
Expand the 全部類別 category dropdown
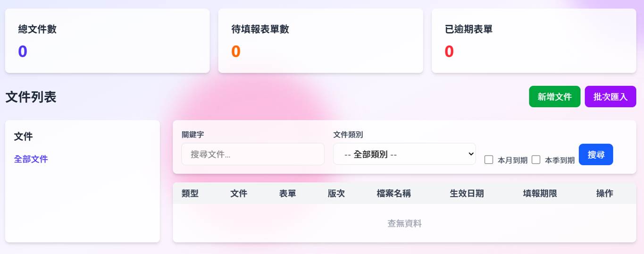[404, 154]
